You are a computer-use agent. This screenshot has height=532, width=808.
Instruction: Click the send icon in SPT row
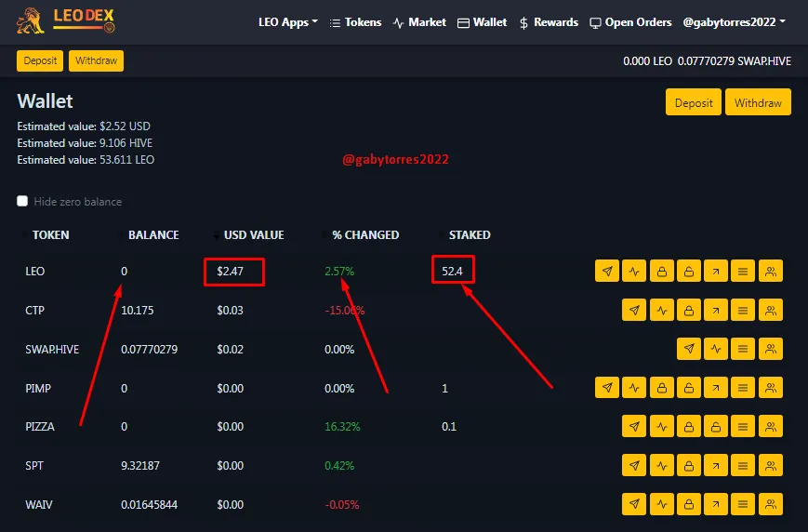[x=634, y=465]
